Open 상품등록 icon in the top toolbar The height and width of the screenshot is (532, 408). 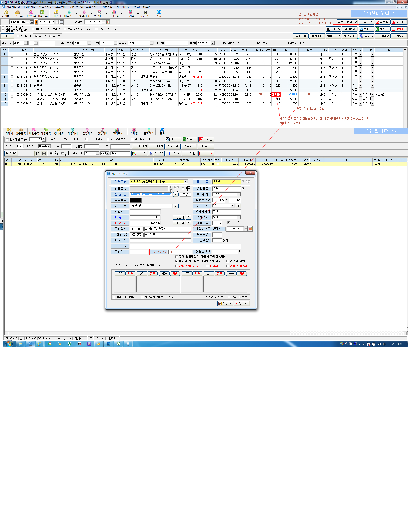pyautogui.click(x=17, y=14)
